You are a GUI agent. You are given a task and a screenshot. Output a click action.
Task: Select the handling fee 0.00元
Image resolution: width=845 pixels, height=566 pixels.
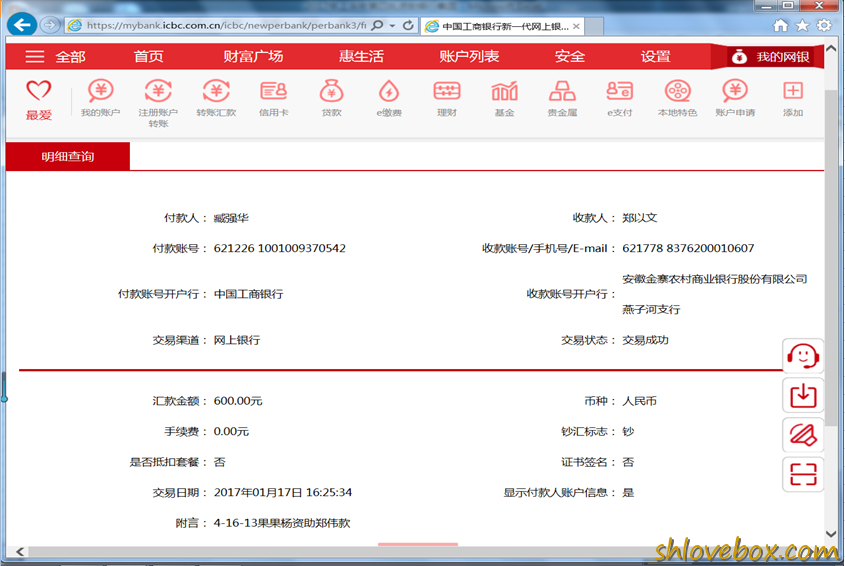[231, 431]
